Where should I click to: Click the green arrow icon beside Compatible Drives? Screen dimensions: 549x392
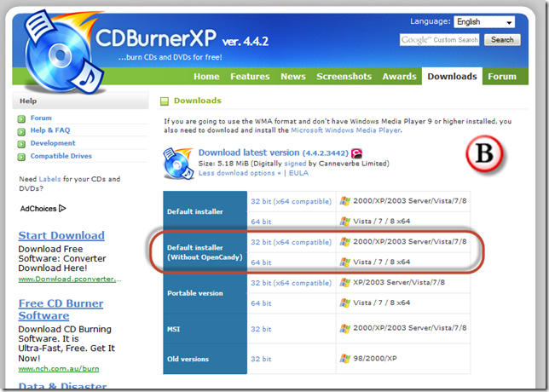click(x=21, y=157)
